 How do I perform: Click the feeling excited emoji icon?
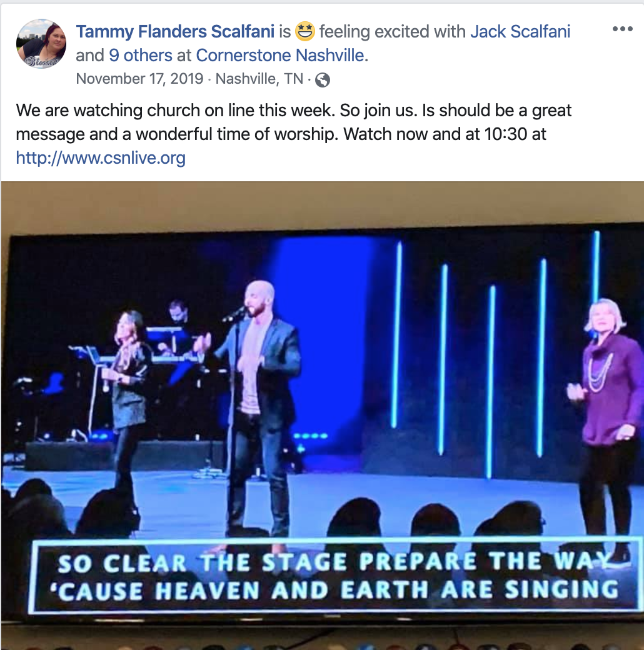pos(305,31)
